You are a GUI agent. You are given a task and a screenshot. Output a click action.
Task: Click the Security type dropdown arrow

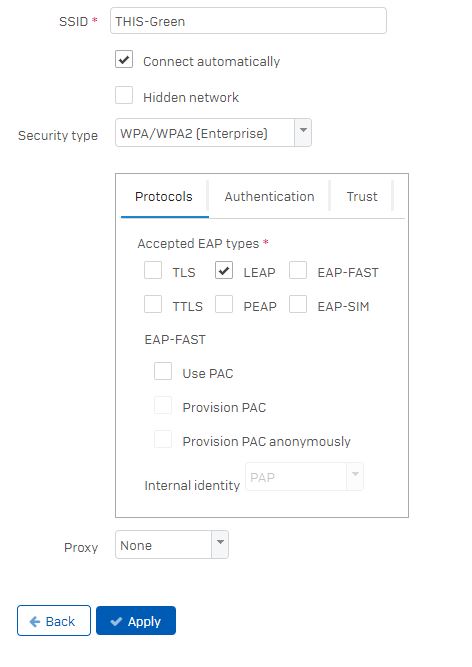303,133
